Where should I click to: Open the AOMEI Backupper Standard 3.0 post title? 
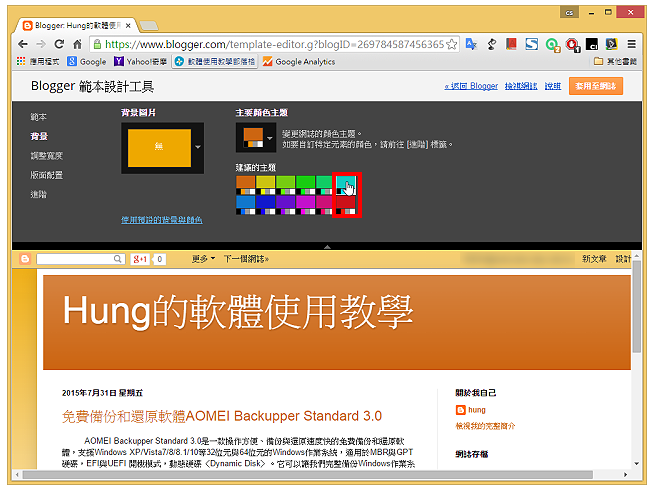click(222, 416)
